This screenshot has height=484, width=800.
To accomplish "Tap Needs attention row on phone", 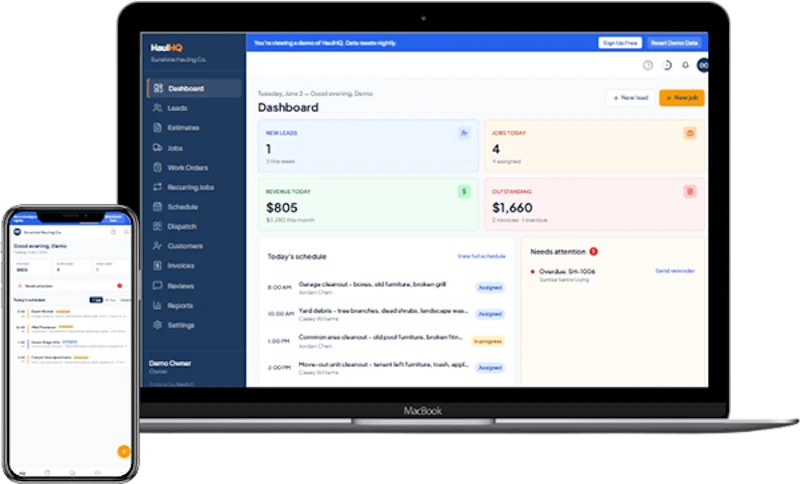I will [70, 286].
